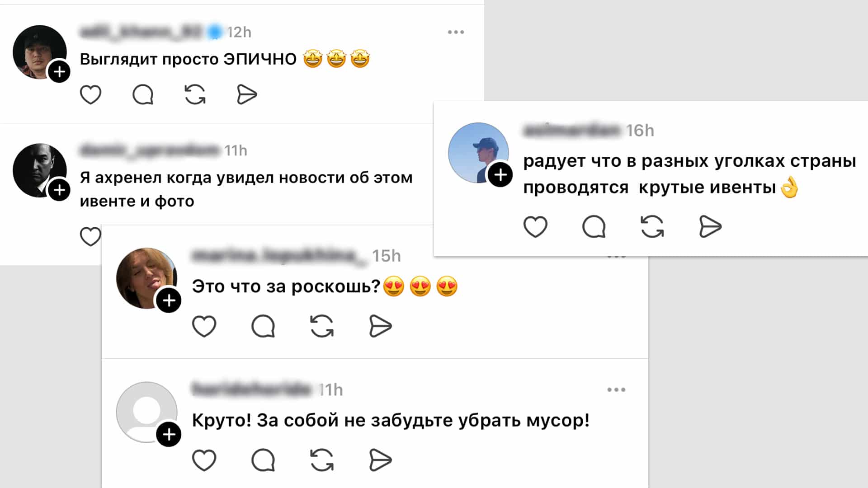868x488 pixels.
Task: Reply to the 'Это что за роскошь?' comment
Action: 263,326
